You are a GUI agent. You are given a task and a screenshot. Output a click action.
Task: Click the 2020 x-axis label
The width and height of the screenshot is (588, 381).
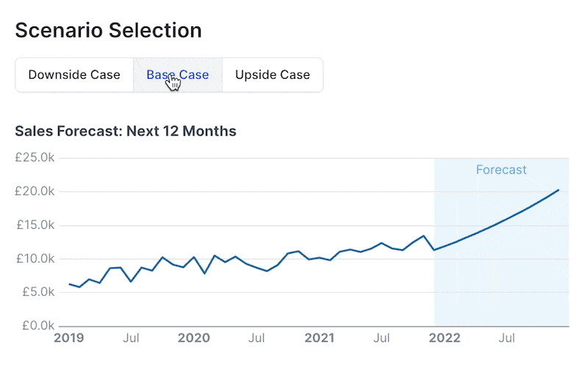[x=194, y=339]
